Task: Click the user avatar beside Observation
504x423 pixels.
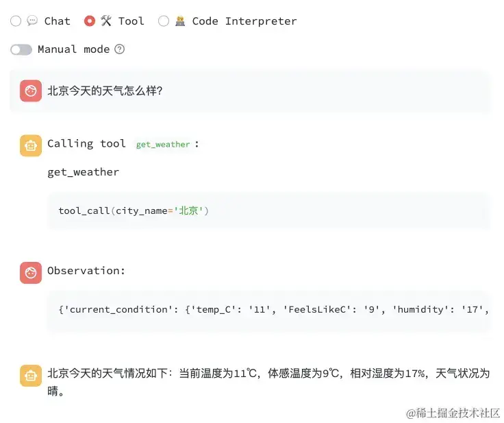Action: [x=31, y=273]
